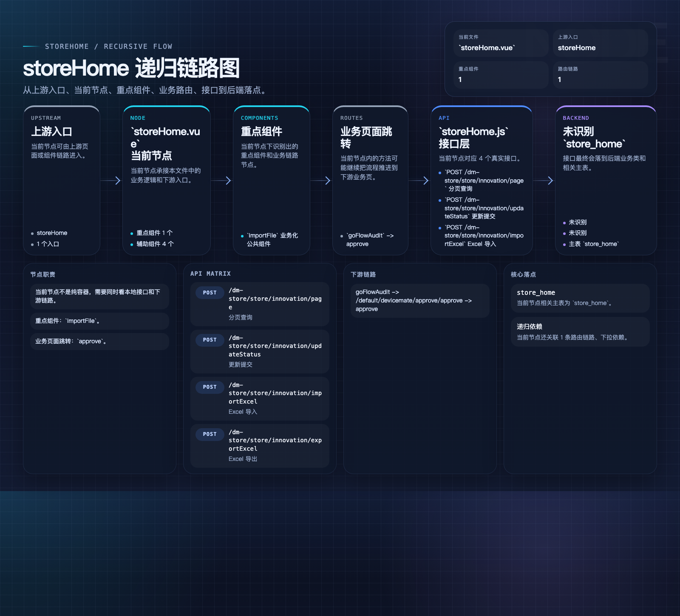Screen dimensions: 680x616
Task: Click arrow between ROUTES and API cards
Action: [419, 181]
